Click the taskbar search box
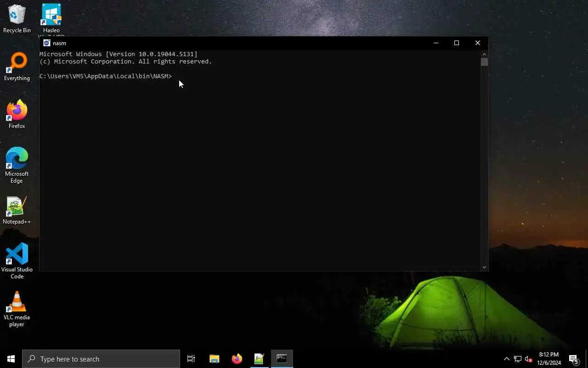Screen dimensions: 588x368 [x=101, y=359]
